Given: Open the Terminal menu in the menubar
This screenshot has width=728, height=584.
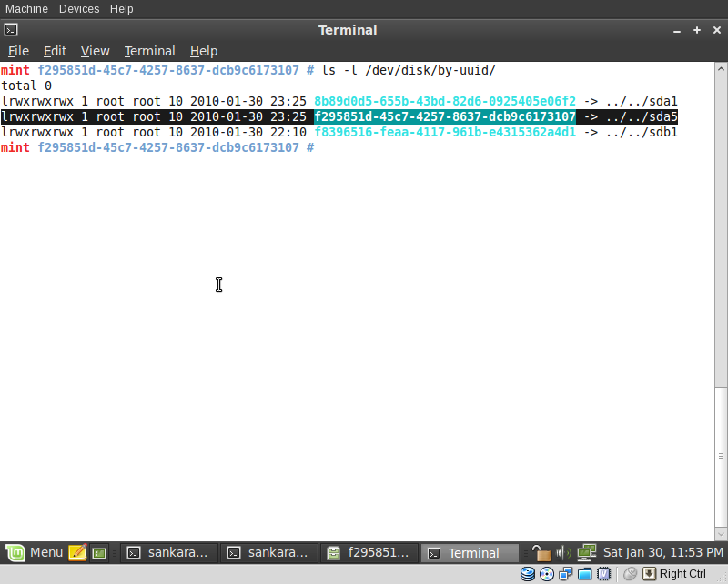Looking at the screenshot, I should [149, 51].
